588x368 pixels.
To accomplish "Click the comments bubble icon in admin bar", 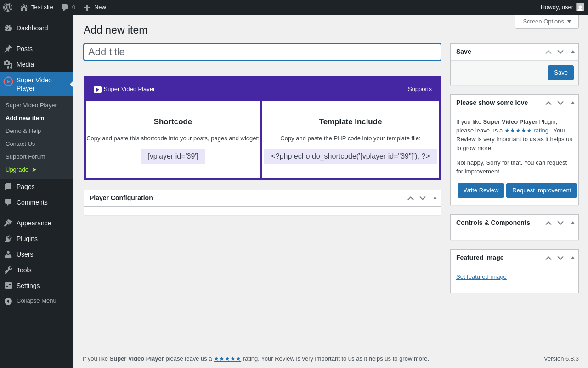I will click(65, 7).
